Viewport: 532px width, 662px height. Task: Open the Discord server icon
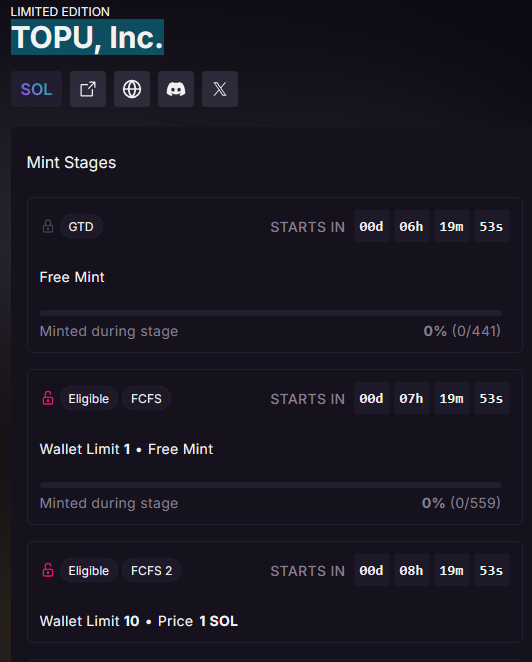[176, 89]
